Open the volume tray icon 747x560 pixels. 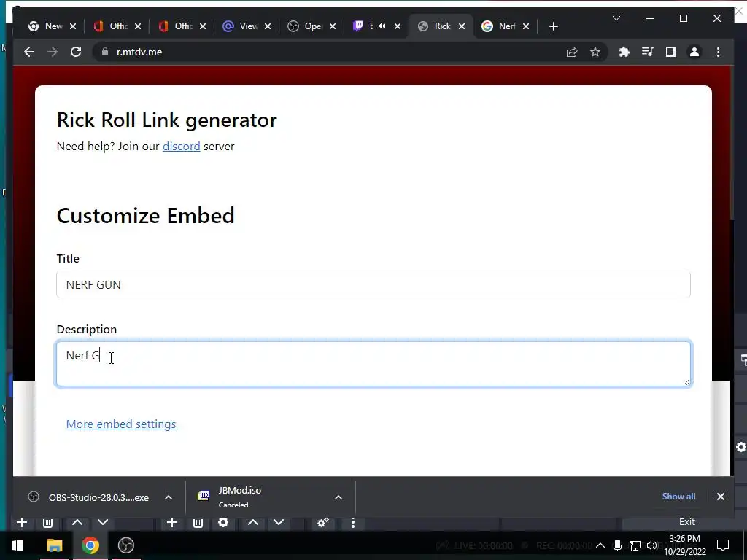point(652,545)
